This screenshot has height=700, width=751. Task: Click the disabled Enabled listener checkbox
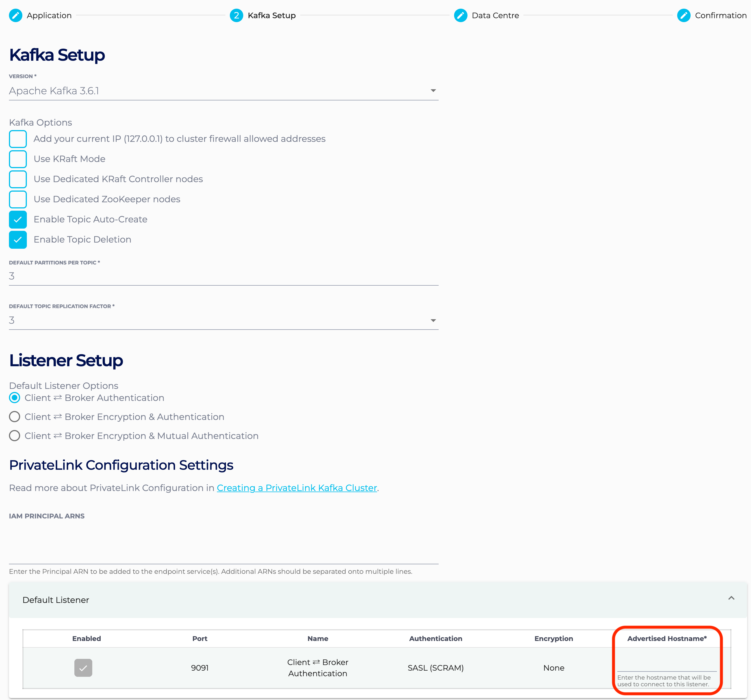(x=83, y=668)
